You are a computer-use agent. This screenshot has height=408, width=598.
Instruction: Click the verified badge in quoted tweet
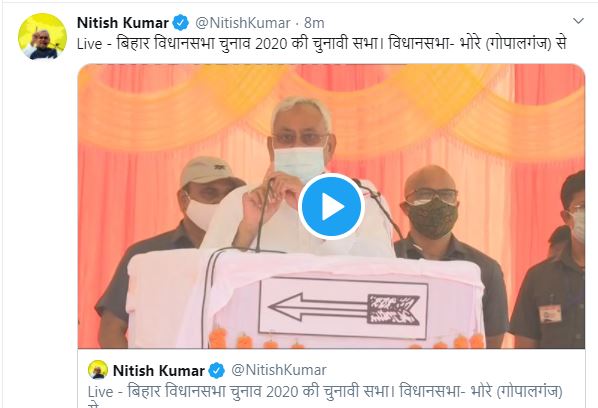tap(217, 370)
